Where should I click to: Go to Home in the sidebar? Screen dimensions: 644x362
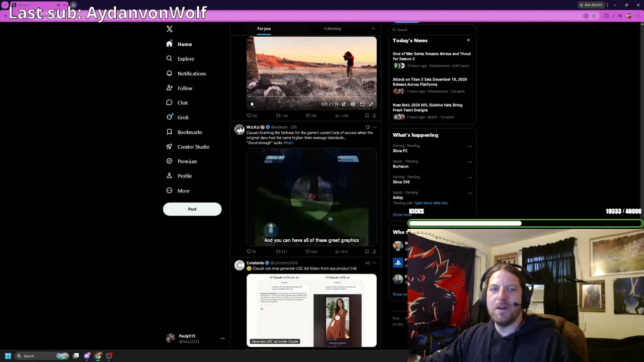180,44
